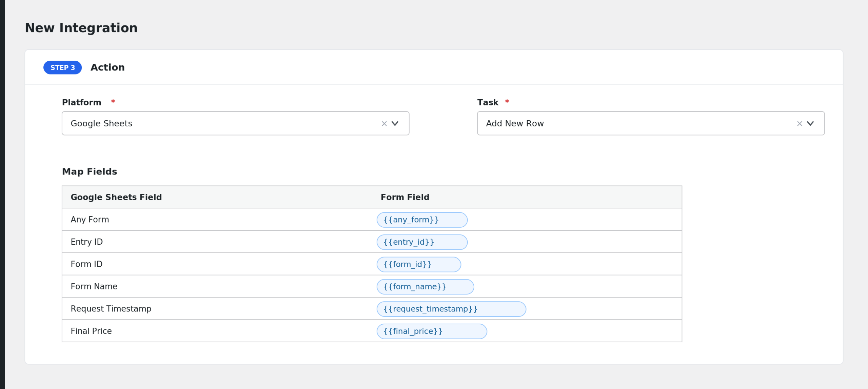Click the STEP 3 badge
This screenshot has width=868, height=389.
pos(63,67)
